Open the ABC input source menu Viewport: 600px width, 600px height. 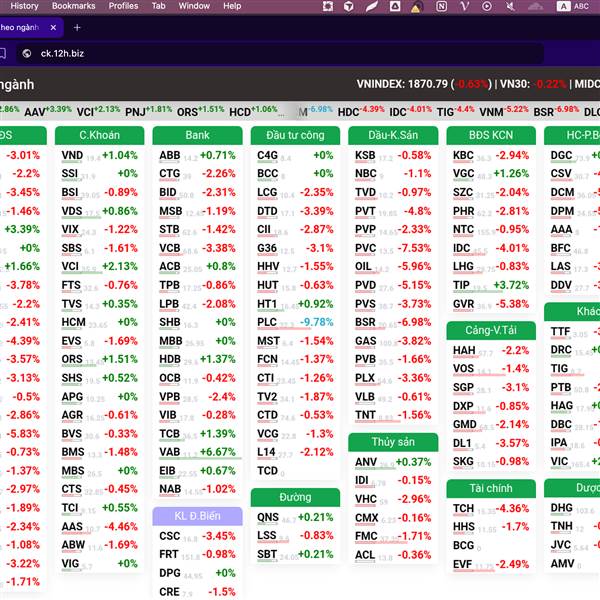[x=573, y=6]
